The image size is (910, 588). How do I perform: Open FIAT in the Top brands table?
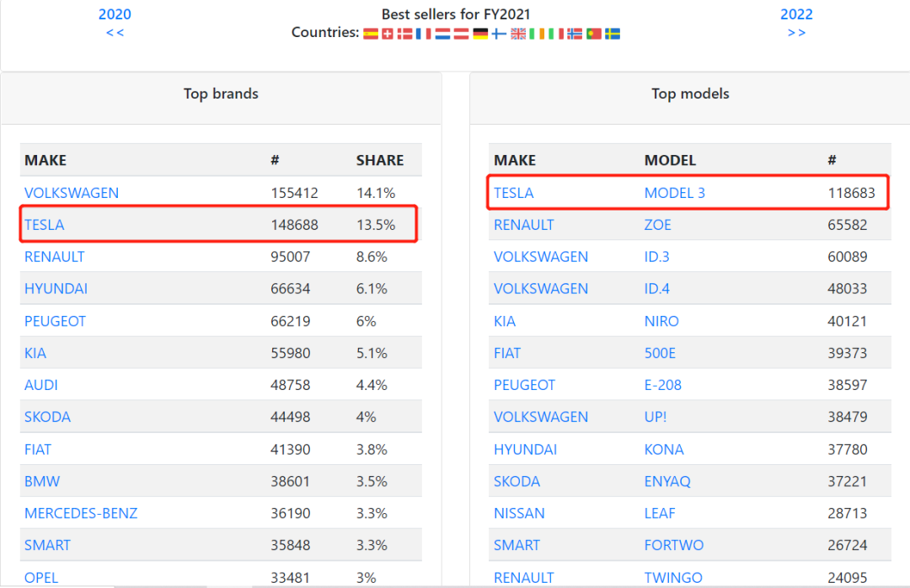[x=38, y=449]
